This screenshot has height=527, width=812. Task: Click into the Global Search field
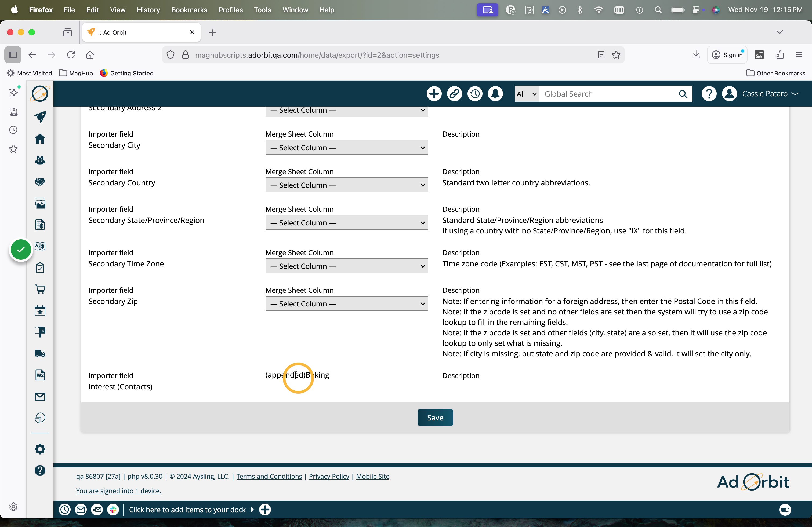tap(607, 94)
